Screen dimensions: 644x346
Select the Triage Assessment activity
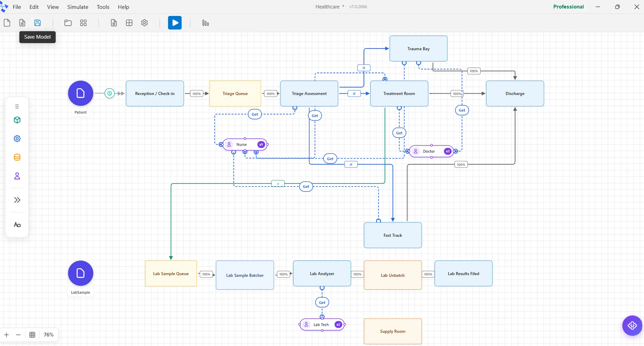[x=309, y=94]
